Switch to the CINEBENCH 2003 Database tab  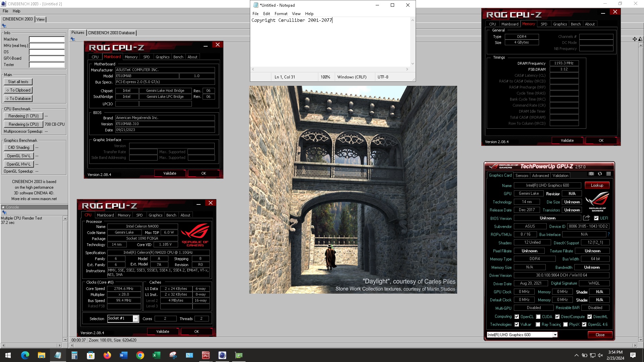click(111, 33)
